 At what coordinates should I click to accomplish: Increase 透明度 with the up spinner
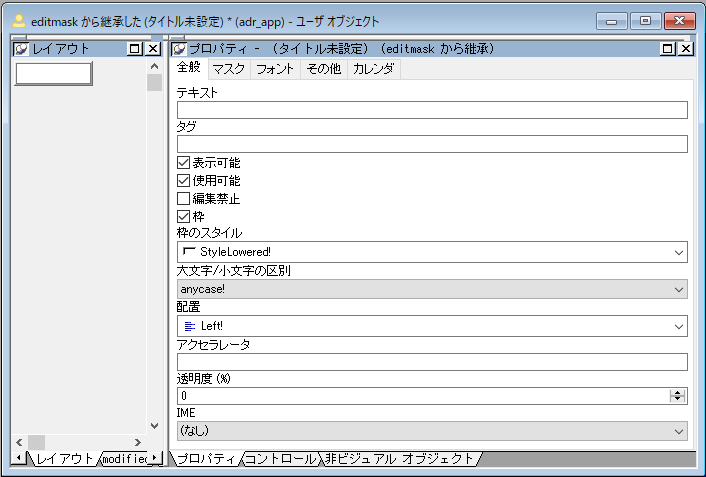tap(678, 392)
